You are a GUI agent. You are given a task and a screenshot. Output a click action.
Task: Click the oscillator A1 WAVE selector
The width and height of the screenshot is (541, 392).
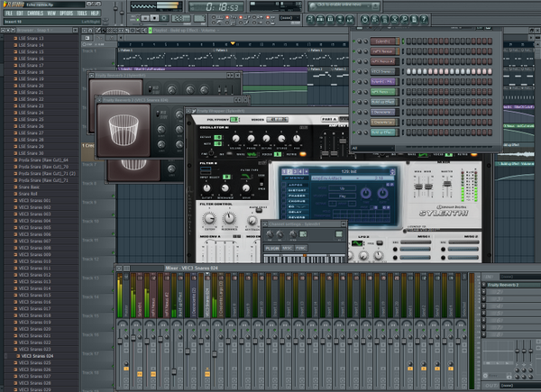(252, 154)
